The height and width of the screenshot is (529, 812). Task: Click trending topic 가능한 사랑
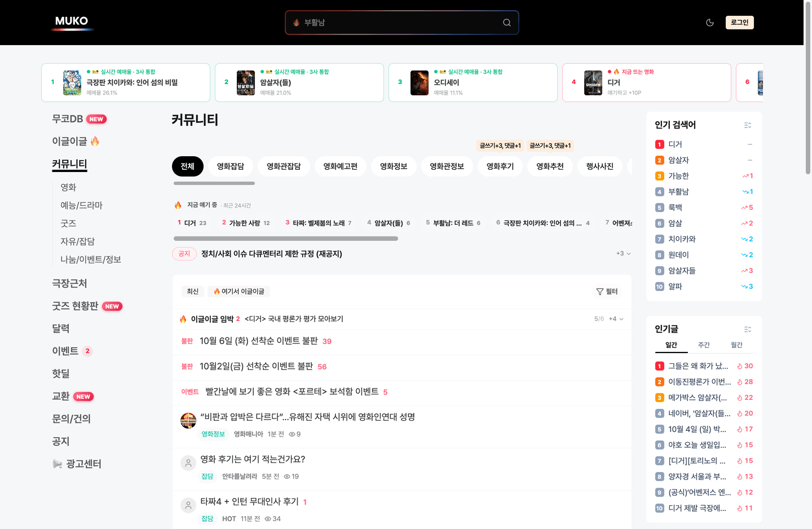[245, 223]
